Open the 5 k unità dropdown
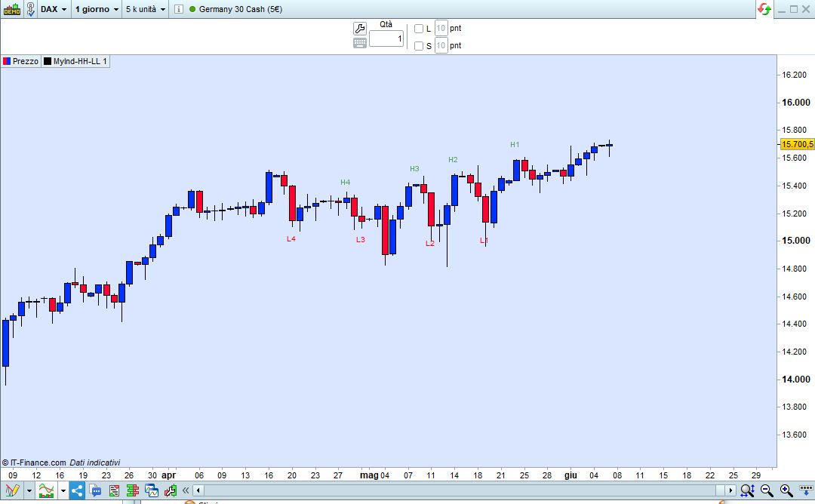 pos(146,9)
